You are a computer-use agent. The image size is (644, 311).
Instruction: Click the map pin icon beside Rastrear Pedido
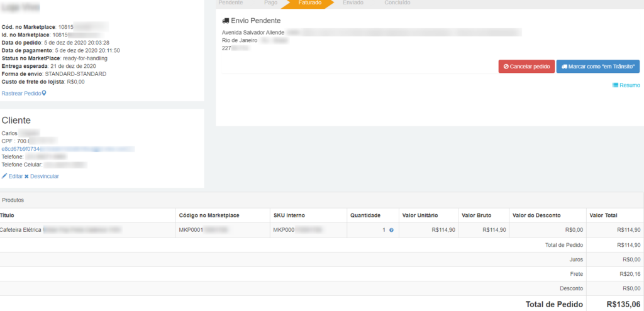44,94
